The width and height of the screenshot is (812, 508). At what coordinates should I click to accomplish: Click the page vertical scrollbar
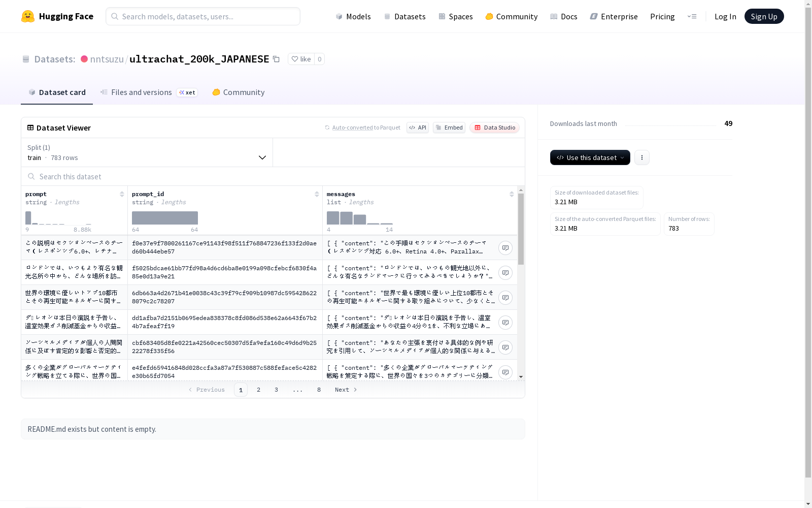[808, 241]
